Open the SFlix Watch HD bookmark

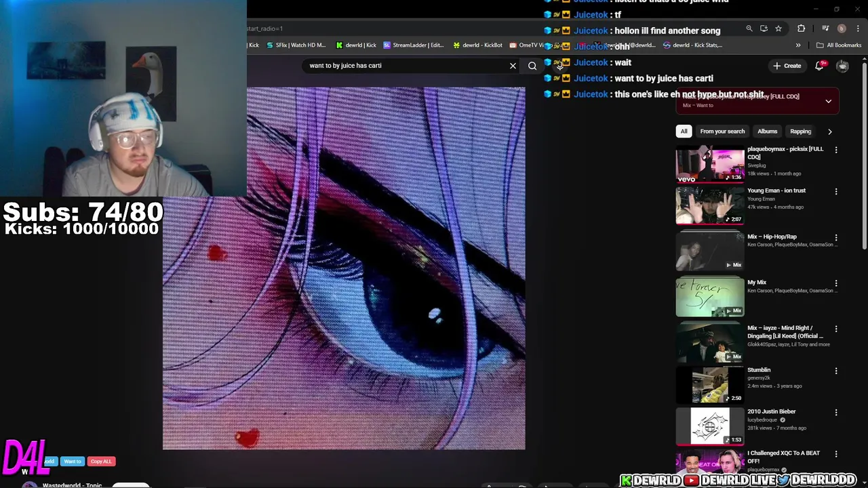pos(296,45)
